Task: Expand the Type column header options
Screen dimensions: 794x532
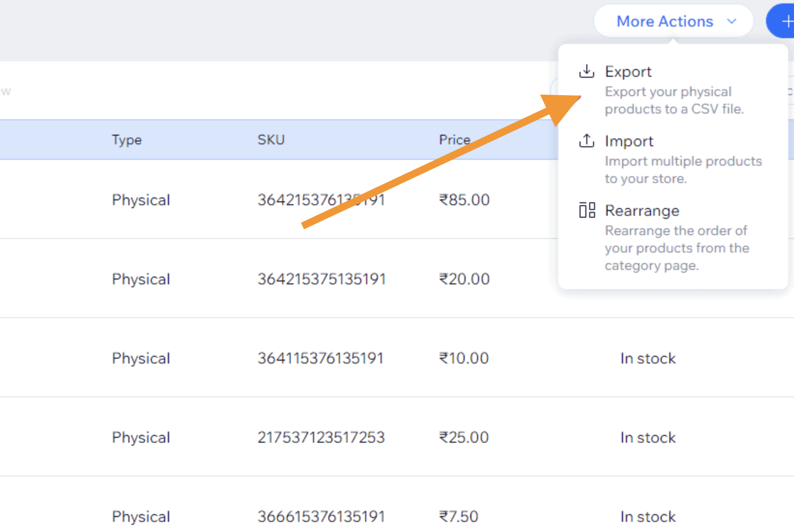Action: click(x=127, y=140)
